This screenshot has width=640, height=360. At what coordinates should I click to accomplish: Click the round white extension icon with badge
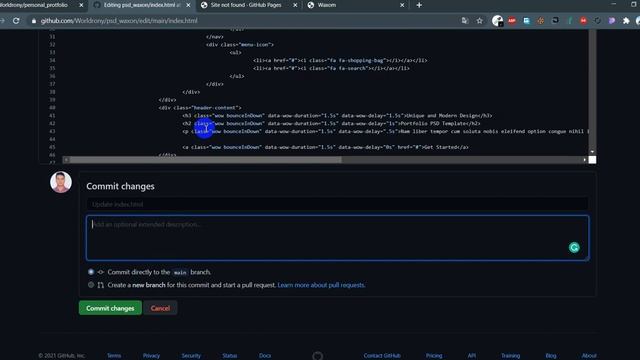pos(498,21)
